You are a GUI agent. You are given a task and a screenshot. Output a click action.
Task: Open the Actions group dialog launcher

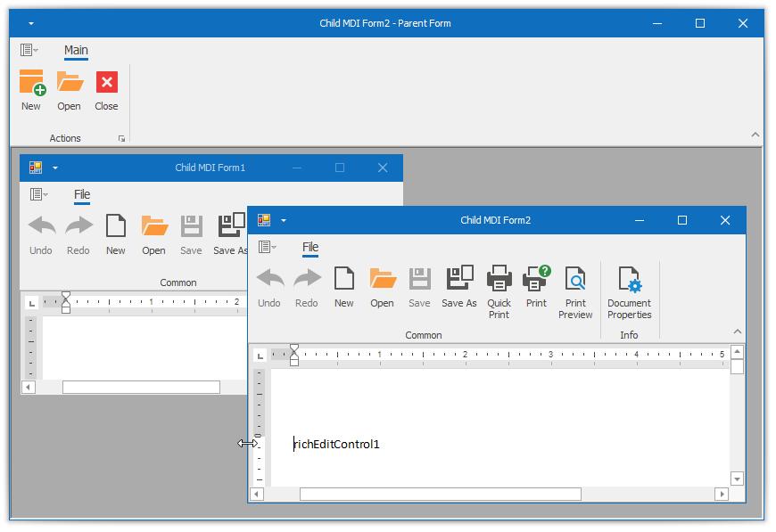coord(121,139)
